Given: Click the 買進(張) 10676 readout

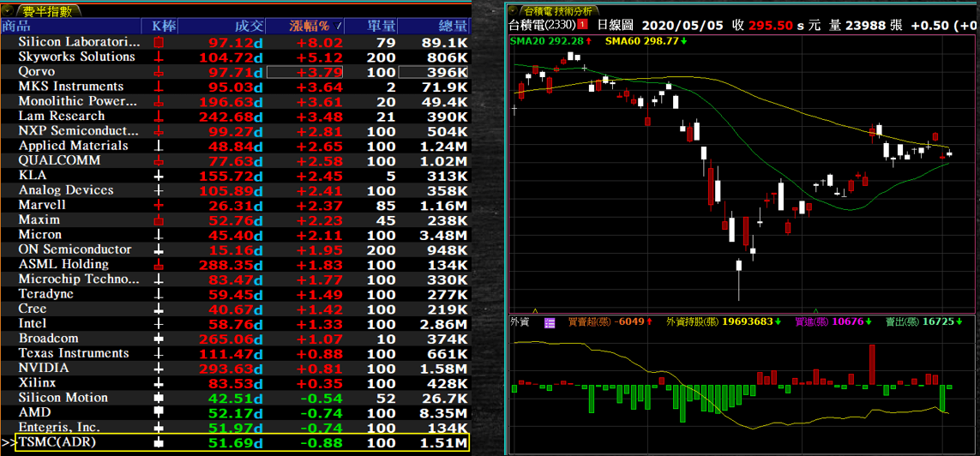Looking at the screenshot, I should click(x=833, y=322).
